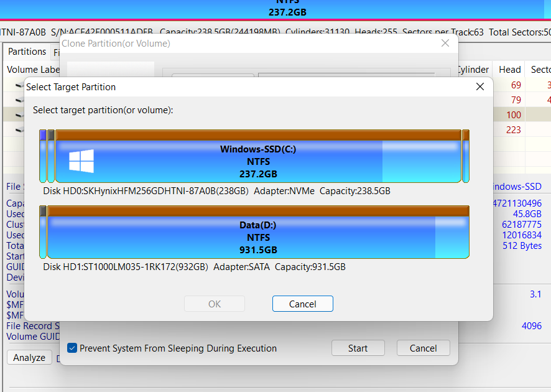Select the small partition at left of HD1
The height and width of the screenshot is (392, 551).
43,231
